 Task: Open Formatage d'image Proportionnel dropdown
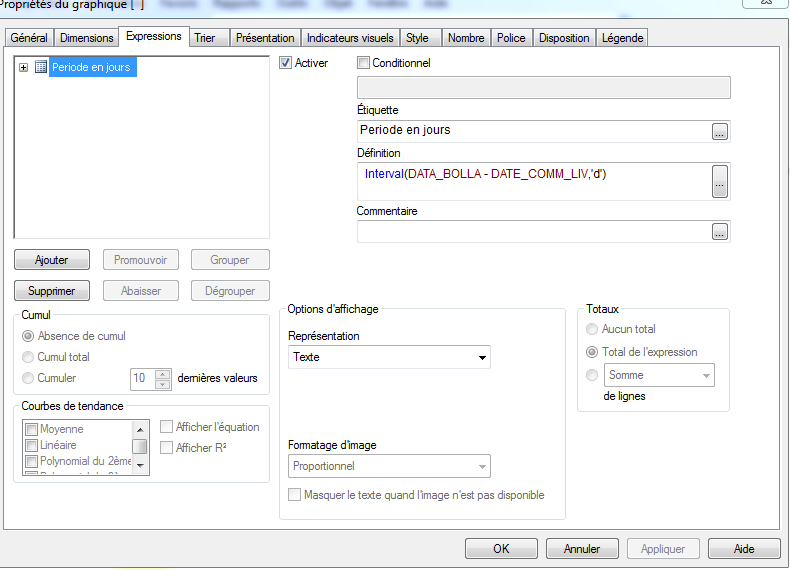(389, 466)
